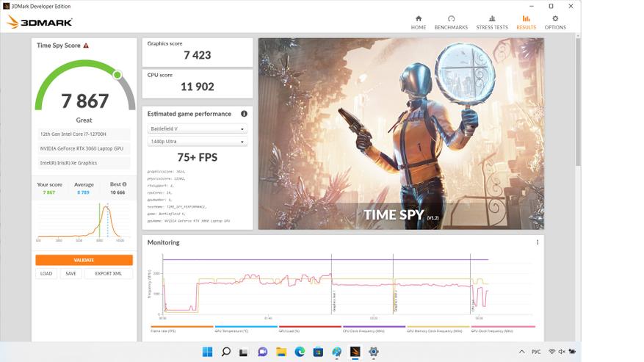The width and height of the screenshot is (644, 362).
Task: Click the info icon beside Best
Action: coord(124,184)
